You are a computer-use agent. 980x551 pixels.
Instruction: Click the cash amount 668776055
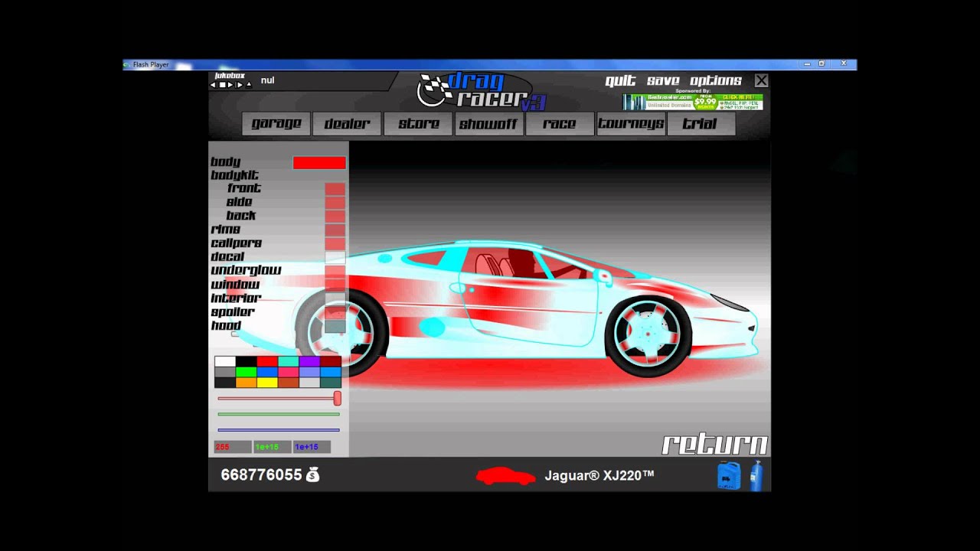pos(261,475)
